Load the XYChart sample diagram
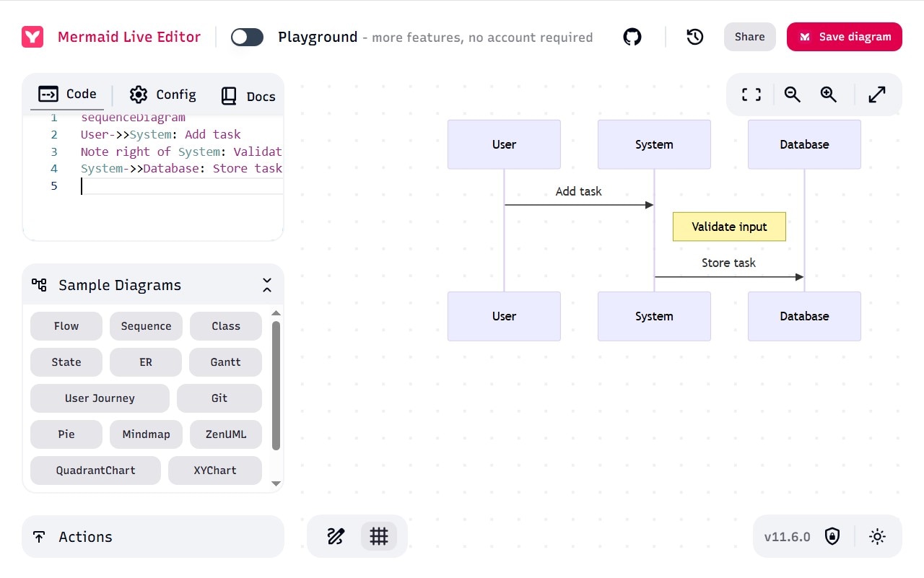 (x=215, y=470)
